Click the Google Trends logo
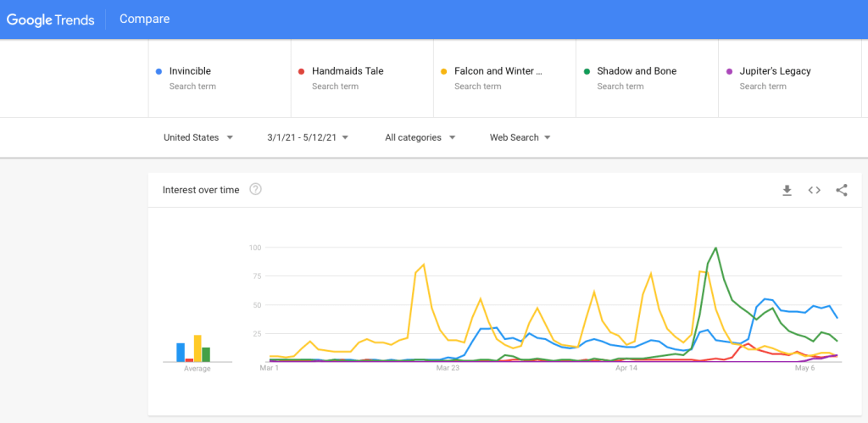868x423 pixels. click(50, 19)
